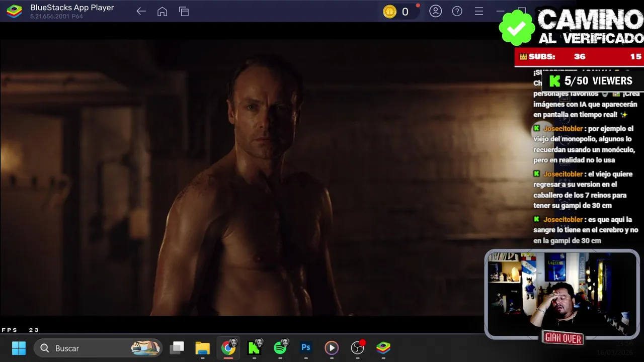Switch to BlueStacks on the taskbar
The width and height of the screenshot is (644, 362).
pos(383,347)
